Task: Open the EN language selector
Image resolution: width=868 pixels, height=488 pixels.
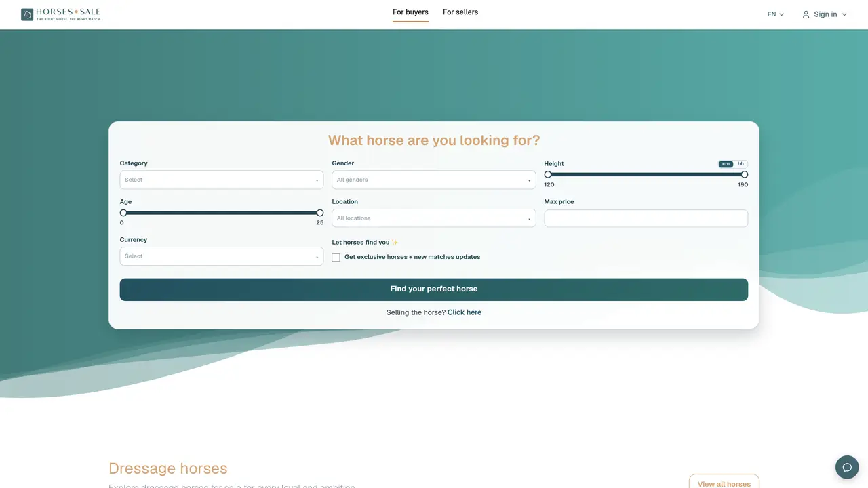Action: pyautogui.click(x=776, y=14)
